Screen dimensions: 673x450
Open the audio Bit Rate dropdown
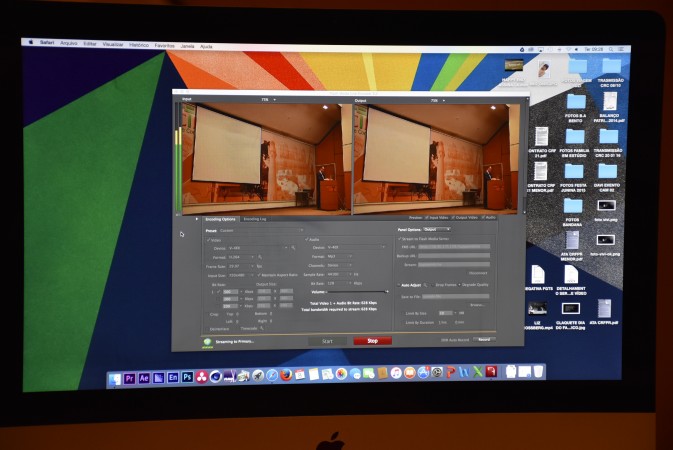click(339, 283)
